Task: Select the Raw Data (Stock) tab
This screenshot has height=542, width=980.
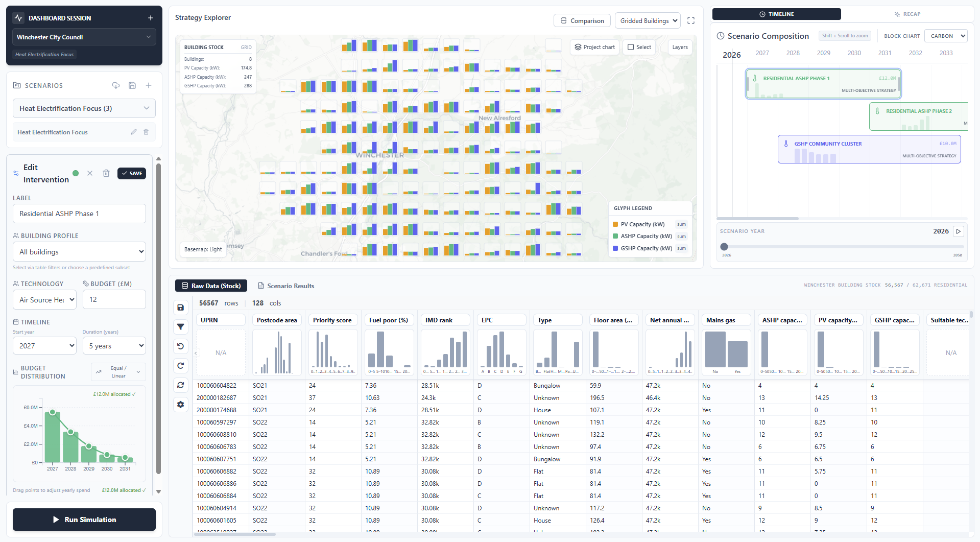Action: 210,286
